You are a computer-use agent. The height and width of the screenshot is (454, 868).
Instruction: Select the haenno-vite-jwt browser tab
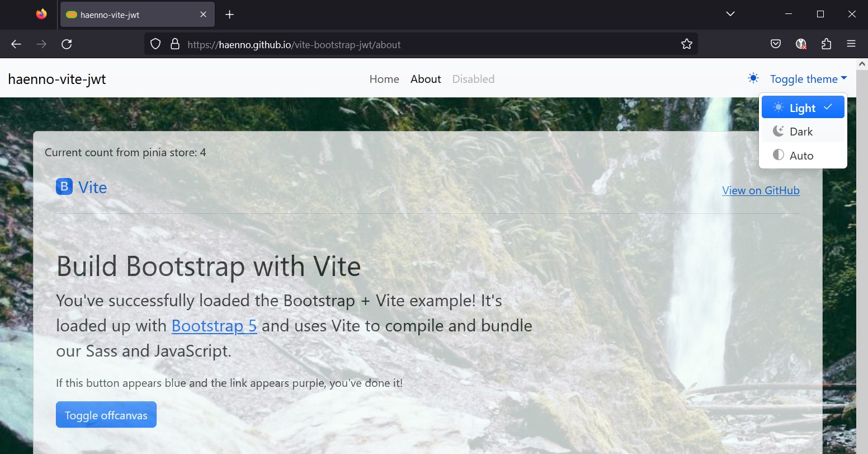coord(137,15)
